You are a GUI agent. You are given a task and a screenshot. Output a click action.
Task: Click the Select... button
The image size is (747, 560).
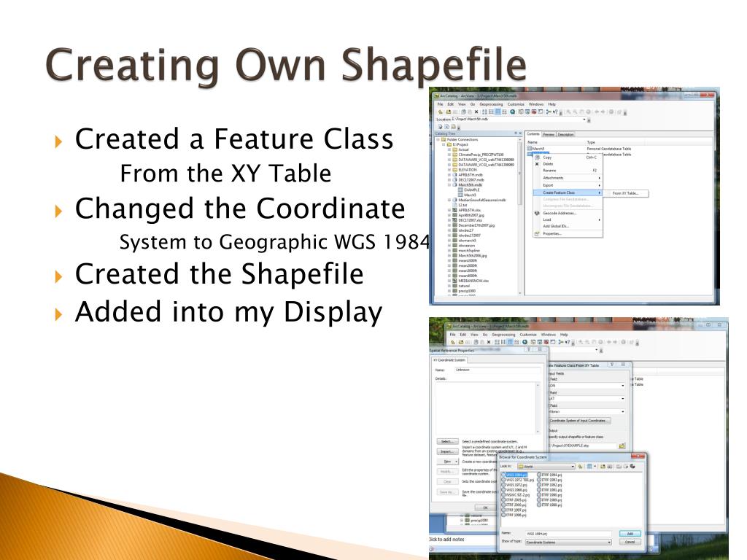(x=447, y=441)
